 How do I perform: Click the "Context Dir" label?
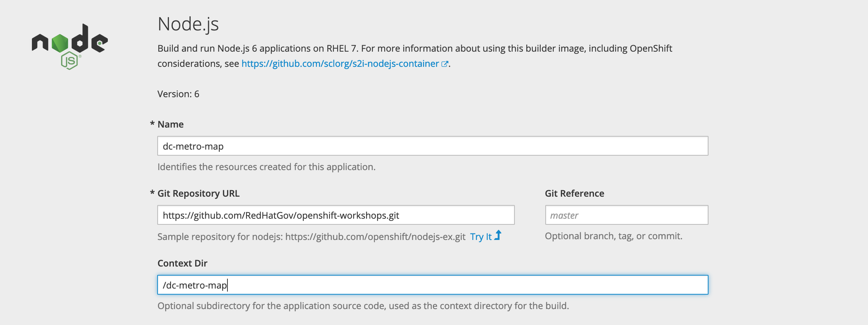(182, 263)
